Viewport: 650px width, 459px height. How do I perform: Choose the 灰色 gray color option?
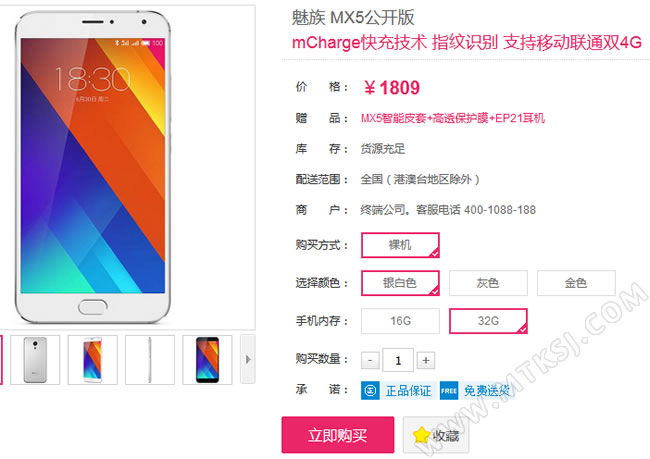pos(488,283)
